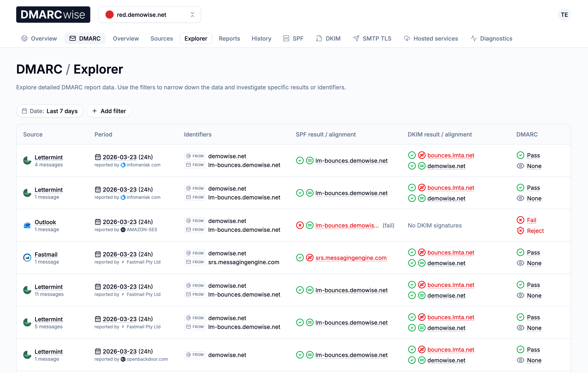588x373 pixels.
Task: Click the Lettermint source icon
Action: pyautogui.click(x=27, y=160)
